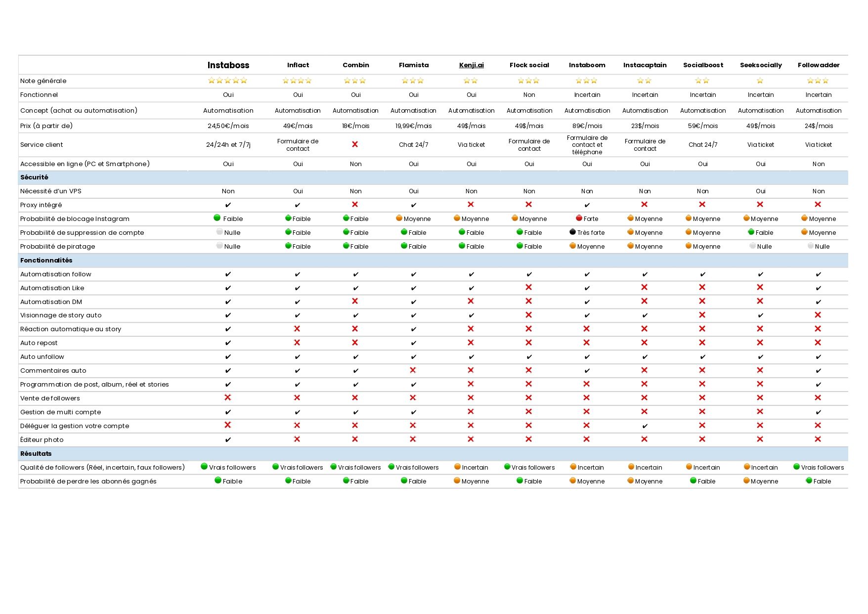Click Flamista checkmark for Auto repost
The height and width of the screenshot is (614, 868).
(414, 343)
